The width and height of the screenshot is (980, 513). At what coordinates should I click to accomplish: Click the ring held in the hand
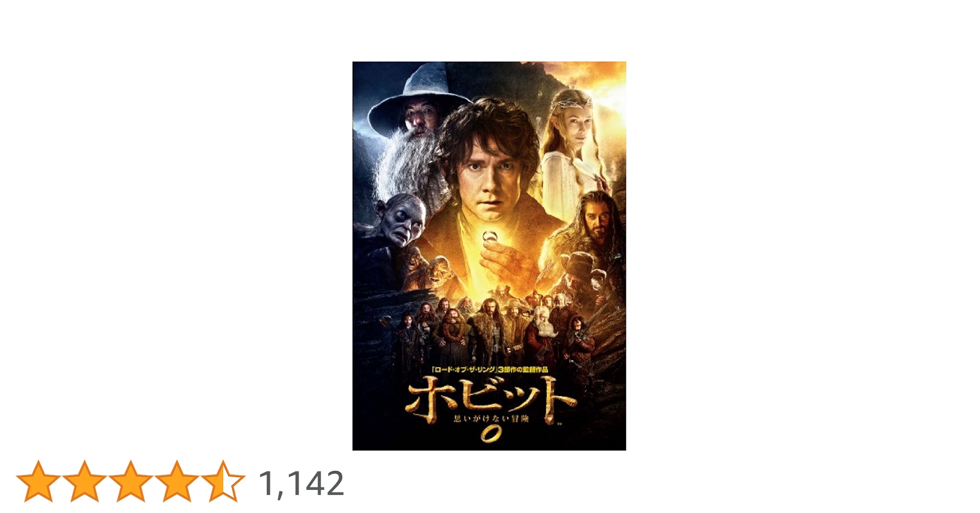(x=488, y=237)
